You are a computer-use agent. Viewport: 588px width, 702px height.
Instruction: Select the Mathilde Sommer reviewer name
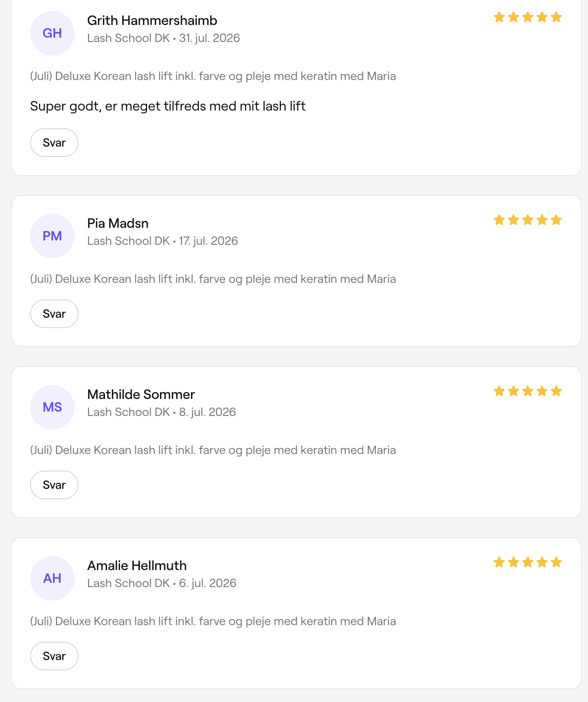(x=141, y=395)
